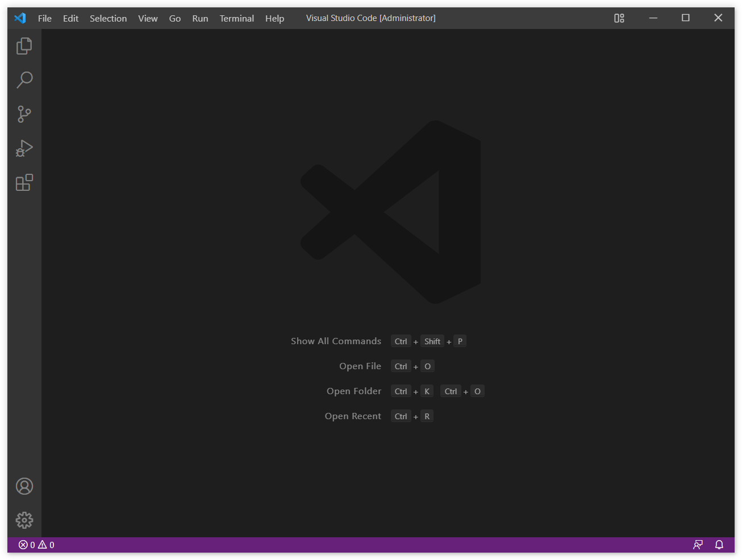
Task: Open the Selection menu
Action: 108,18
